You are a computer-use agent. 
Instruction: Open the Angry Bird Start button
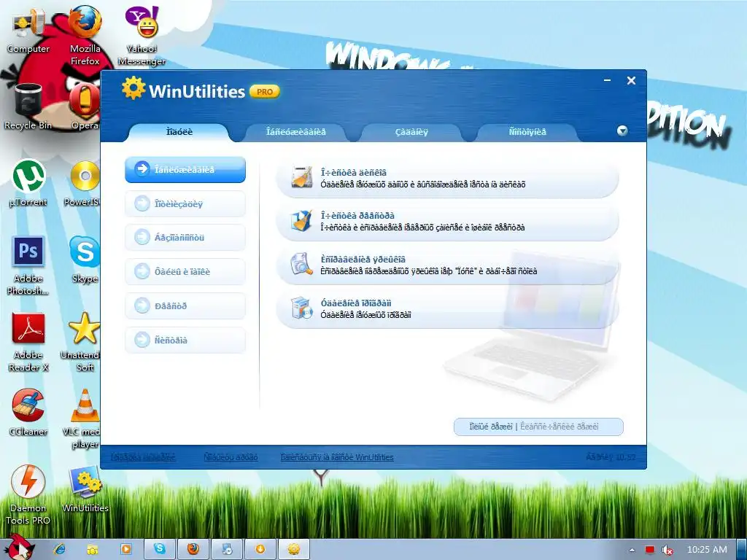[19, 547]
